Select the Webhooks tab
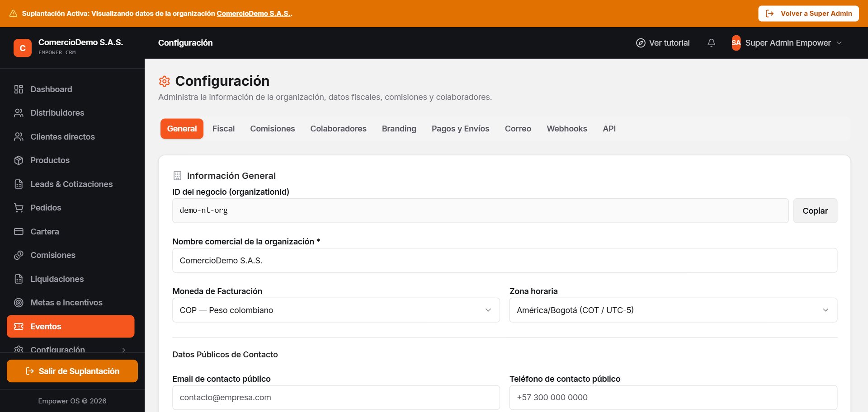868x412 pixels. pos(567,129)
